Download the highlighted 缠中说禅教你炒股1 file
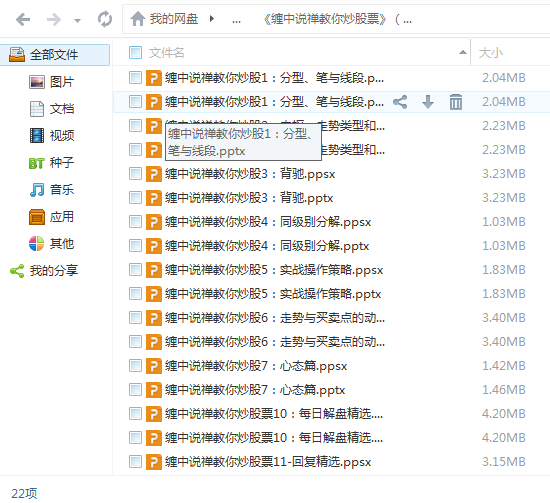Screen dimensions: 550x503 click(428, 102)
